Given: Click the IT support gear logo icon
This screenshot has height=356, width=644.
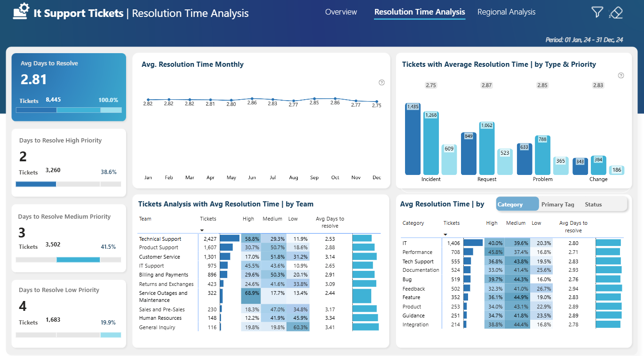Looking at the screenshot, I should click(21, 11).
